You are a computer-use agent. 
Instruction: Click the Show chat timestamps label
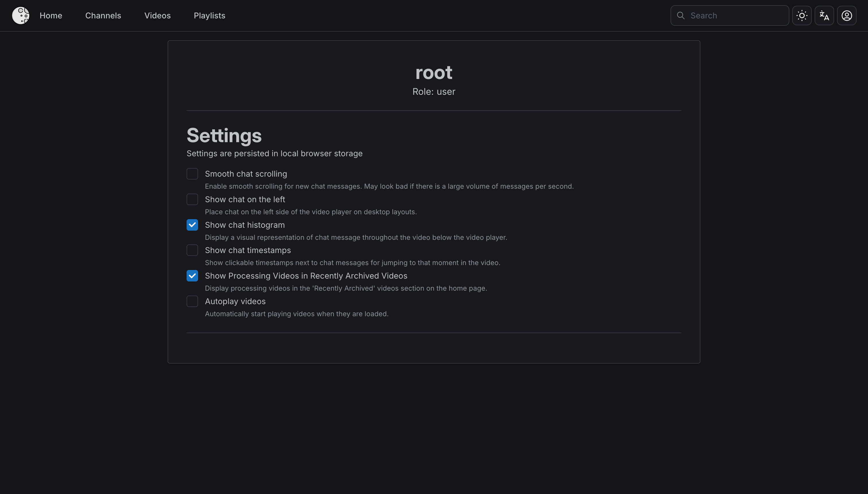pyautogui.click(x=248, y=250)
